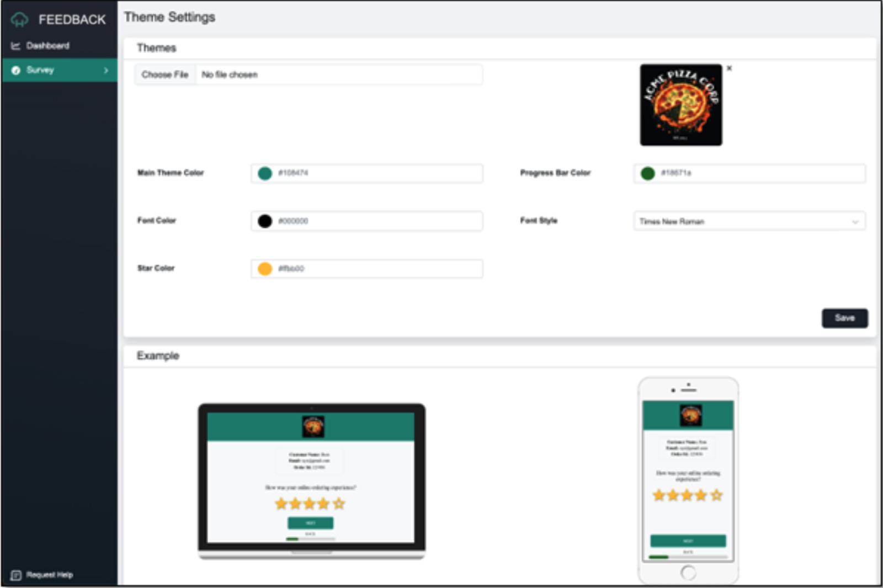Click the Example section header
This screenshot has height=588, width=883.
coord(157,356)
